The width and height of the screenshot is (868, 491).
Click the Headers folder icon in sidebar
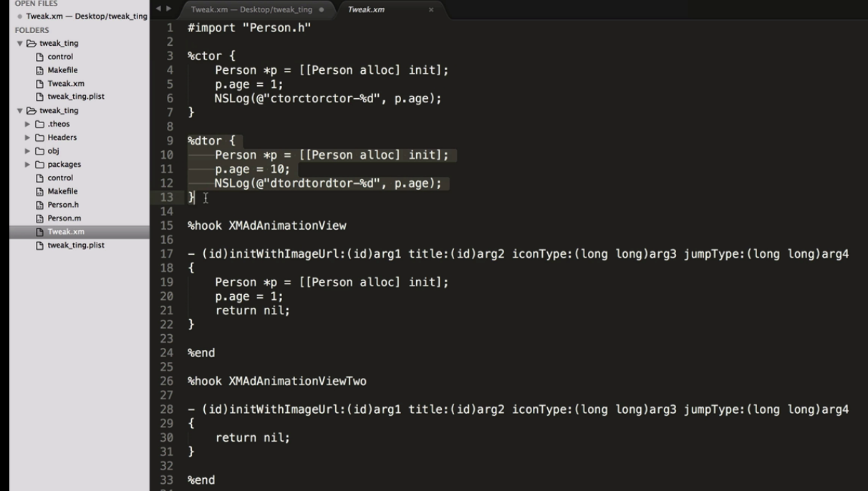click(41, 137)
